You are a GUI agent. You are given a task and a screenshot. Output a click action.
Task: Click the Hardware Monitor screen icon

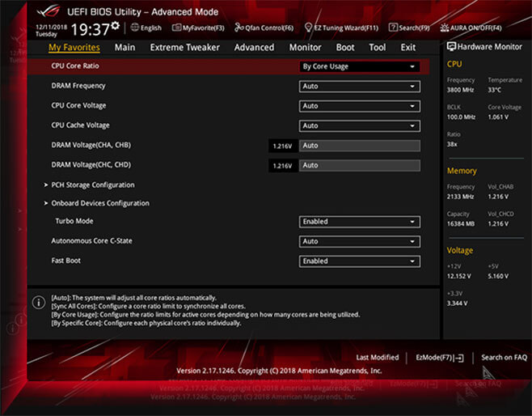[451, 46]
